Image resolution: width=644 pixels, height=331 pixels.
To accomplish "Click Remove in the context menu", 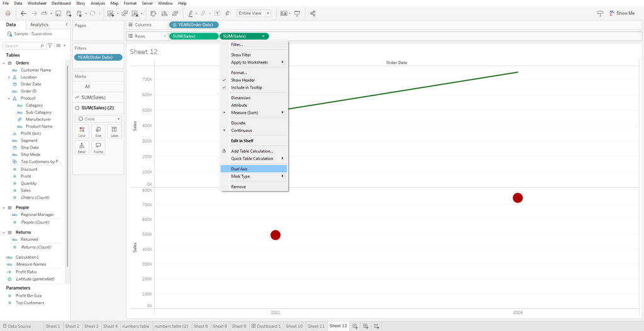I will click(x=254, y=187).
